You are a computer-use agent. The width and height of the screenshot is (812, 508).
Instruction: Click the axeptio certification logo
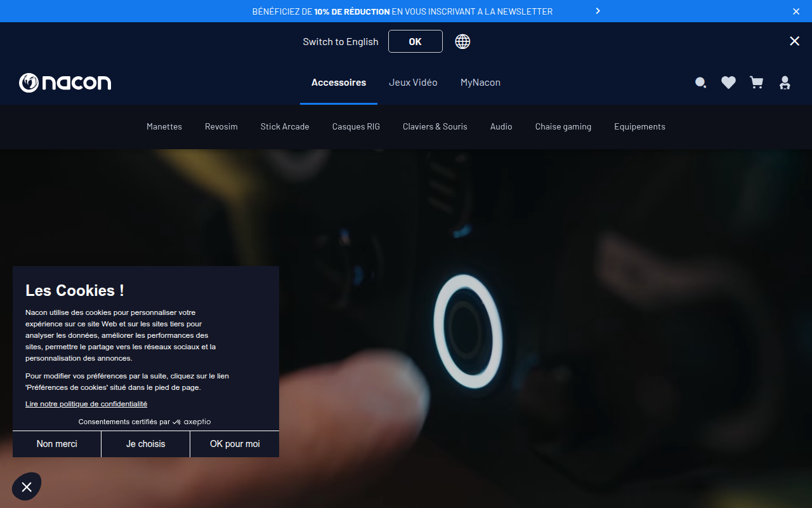point(192,422)
